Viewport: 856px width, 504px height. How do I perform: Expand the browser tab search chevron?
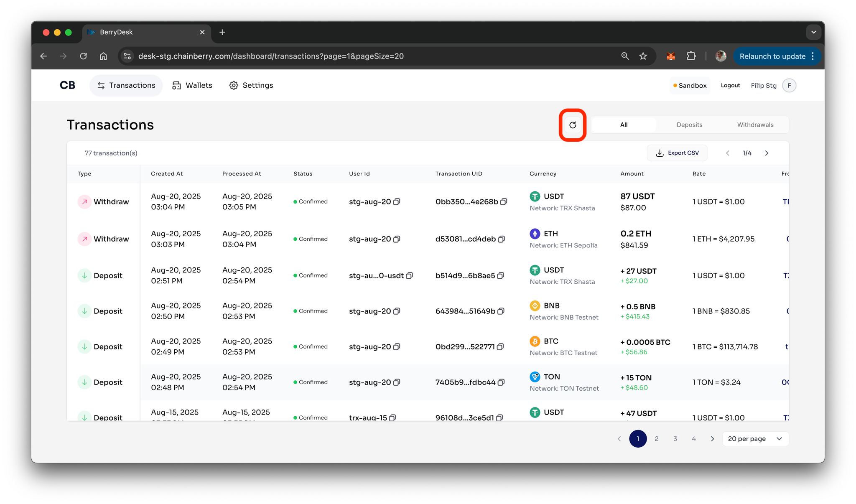pyautogui.click(x=813, y=32)
